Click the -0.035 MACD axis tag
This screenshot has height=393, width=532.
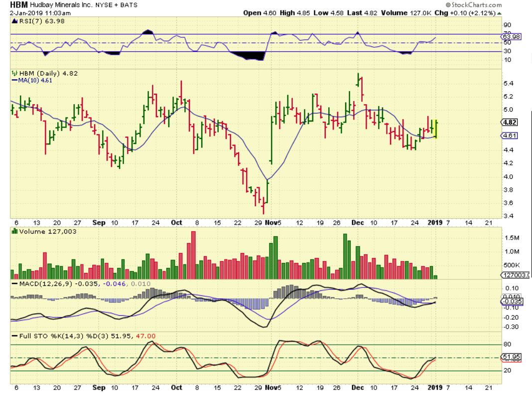click(x=512, y=301)
